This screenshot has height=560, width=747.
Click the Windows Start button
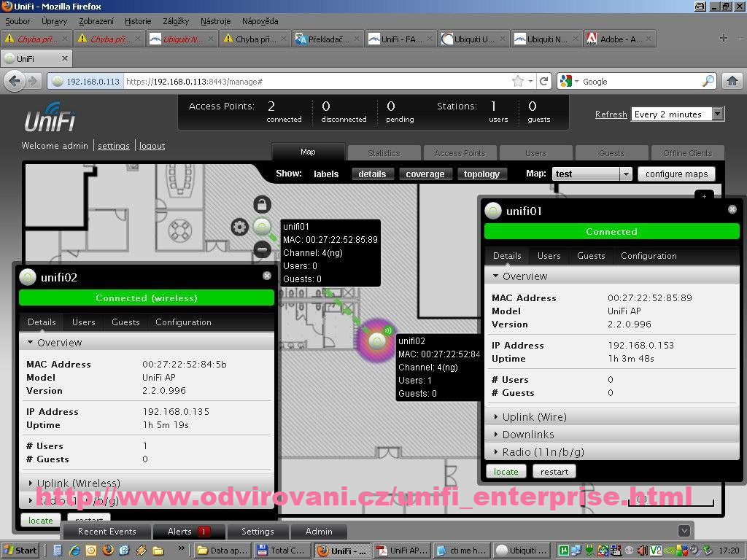click(x=20, y=551)
